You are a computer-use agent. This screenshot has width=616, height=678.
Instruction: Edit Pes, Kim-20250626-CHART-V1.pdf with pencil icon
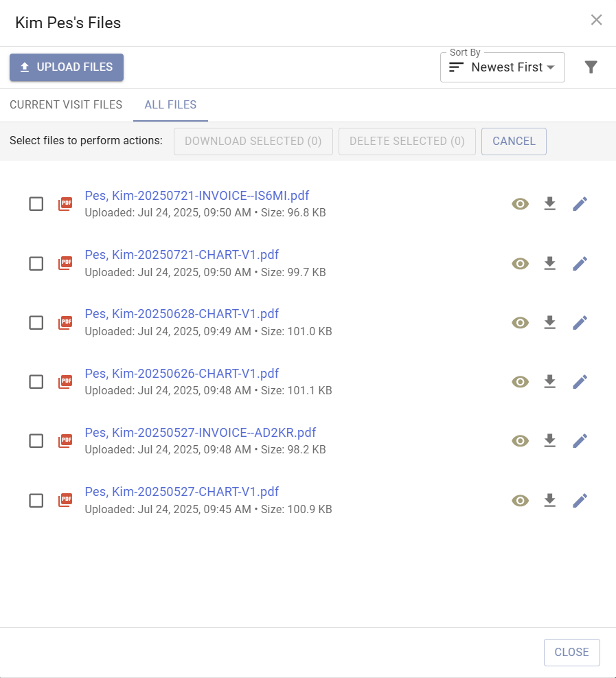pos(580,382)
